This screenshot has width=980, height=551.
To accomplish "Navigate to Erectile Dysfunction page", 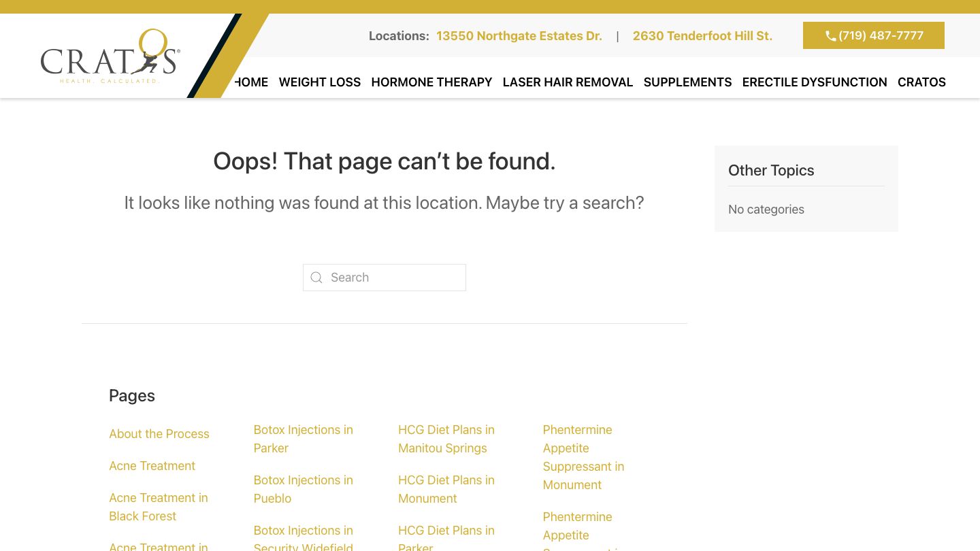I will (x=814, y=82).
